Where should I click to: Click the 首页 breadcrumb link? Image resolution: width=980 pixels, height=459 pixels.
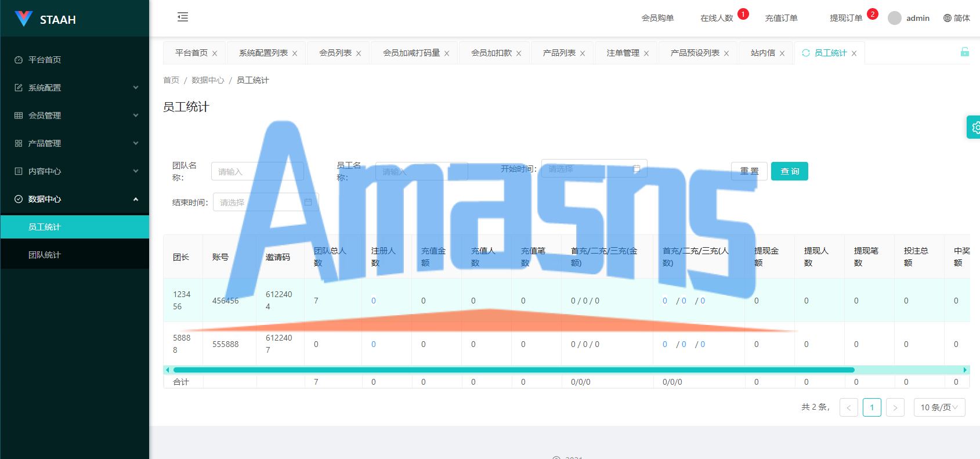(171, 80)
